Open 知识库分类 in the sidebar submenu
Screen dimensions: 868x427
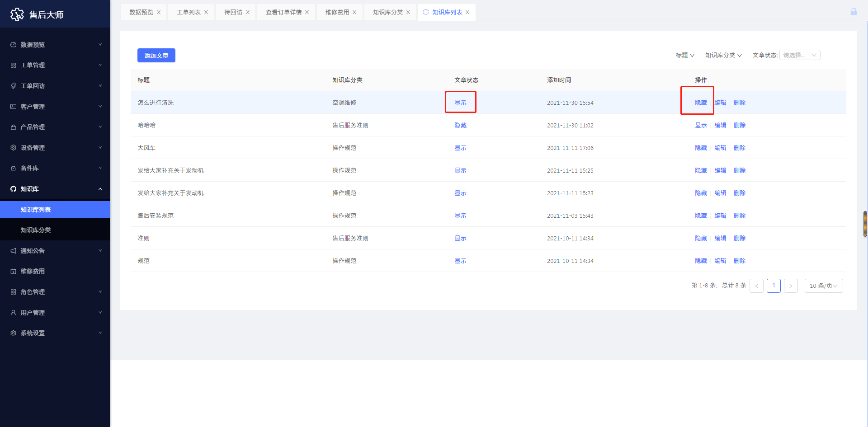(36, 230)
